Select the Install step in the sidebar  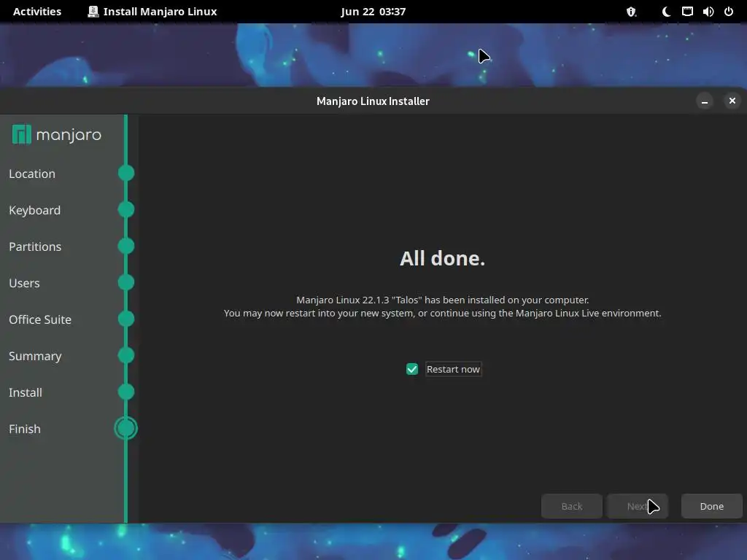tap(26, 392)
